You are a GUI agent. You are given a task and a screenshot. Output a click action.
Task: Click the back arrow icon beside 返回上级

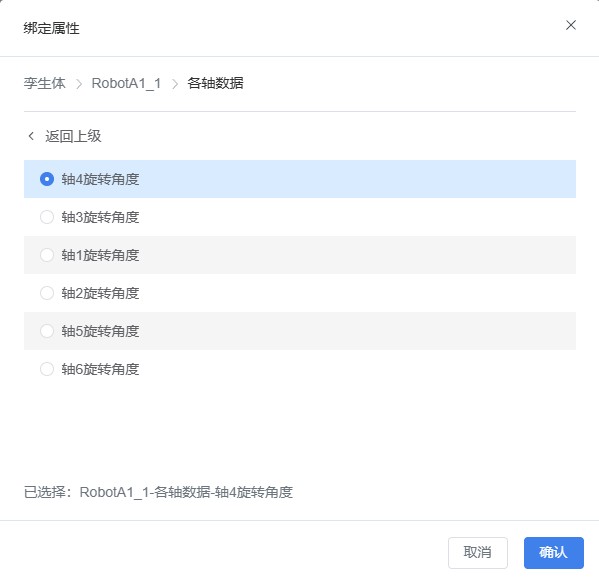click(x=31, y=136)
